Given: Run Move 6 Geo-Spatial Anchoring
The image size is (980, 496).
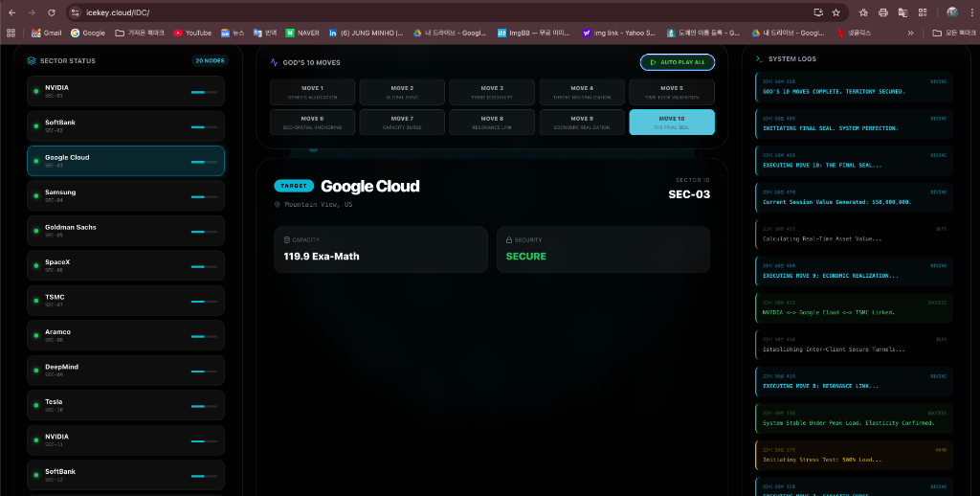Looking at the screenshot, I should tap(313, 122).
